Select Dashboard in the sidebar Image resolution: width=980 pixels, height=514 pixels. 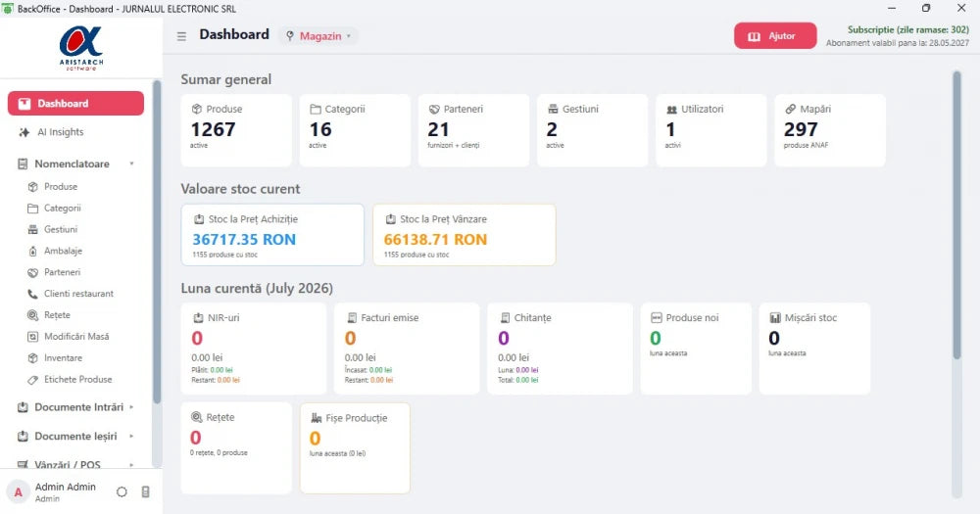75,104
